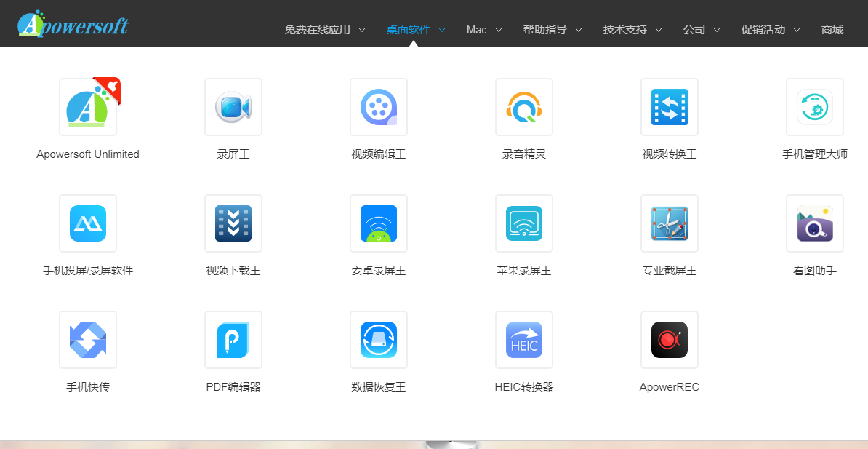Open the ApowerREC record icon
Image resolution: width=868 pixels, height=449 pixels.
[670, 340]
